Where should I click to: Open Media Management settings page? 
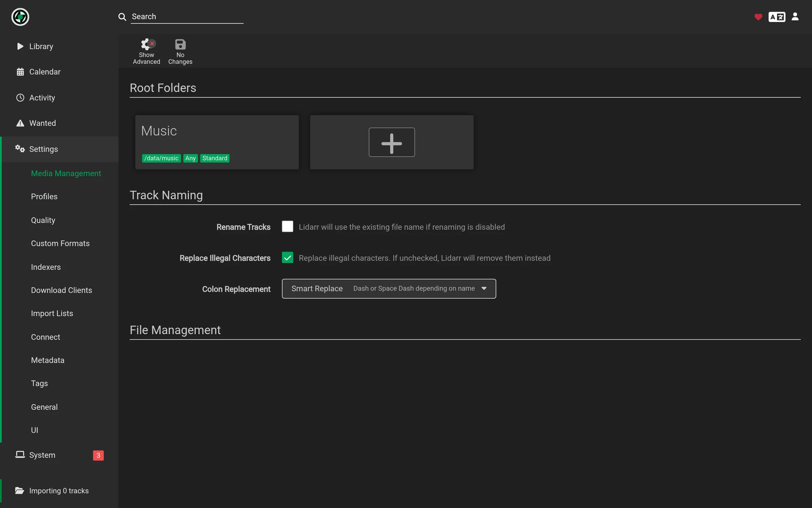[66, 173]
